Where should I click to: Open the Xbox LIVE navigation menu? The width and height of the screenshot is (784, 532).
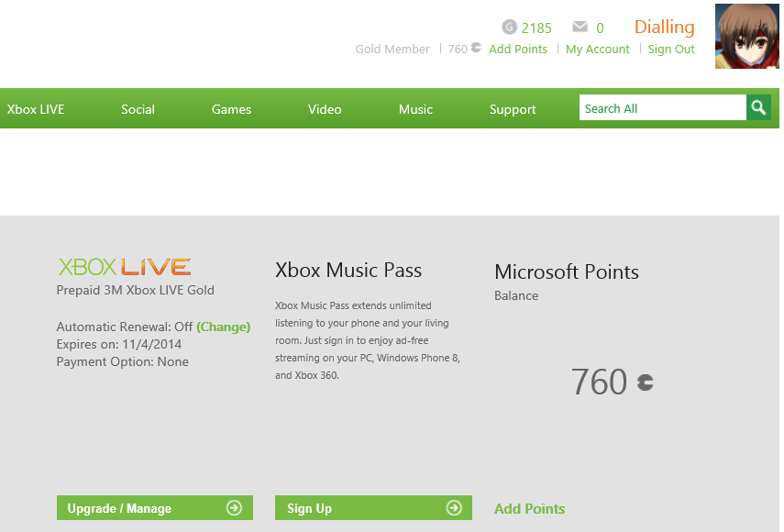pos(36,109)
